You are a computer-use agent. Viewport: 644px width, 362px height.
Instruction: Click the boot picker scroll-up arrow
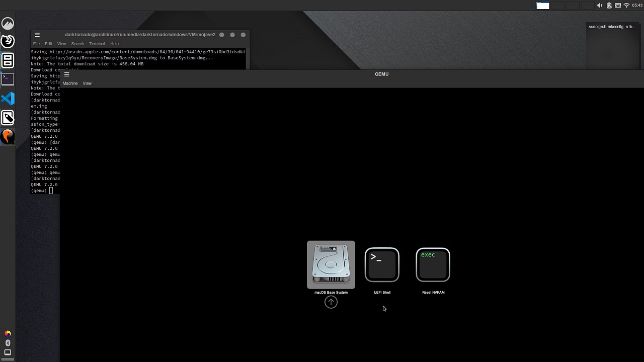click(331, 302)
